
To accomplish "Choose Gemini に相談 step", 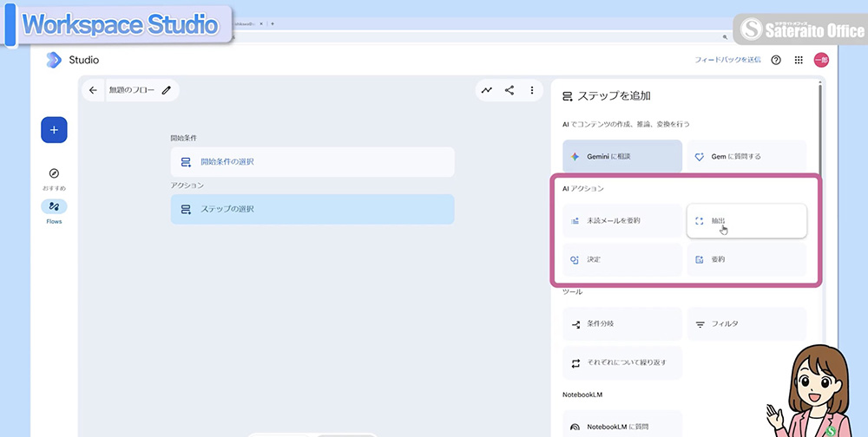I will [x=622, y=157].
